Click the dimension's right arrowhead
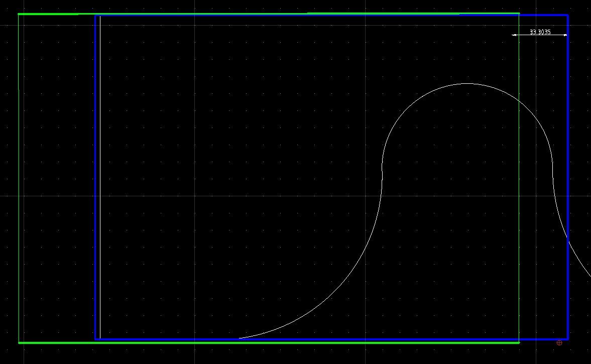The height and width of the screenshot is (364, 591). pyautogui.click(x=565, y=35)
